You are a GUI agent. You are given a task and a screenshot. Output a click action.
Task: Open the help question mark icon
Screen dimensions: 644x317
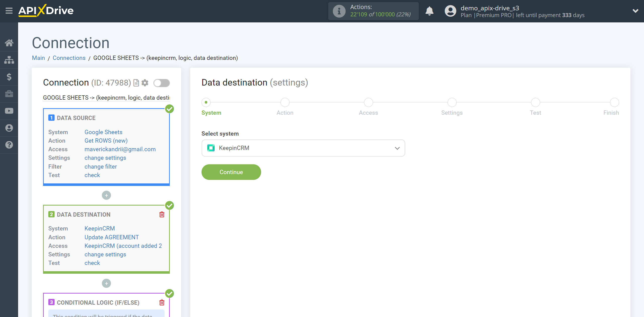pyautogui.click(x=9, y=145)
